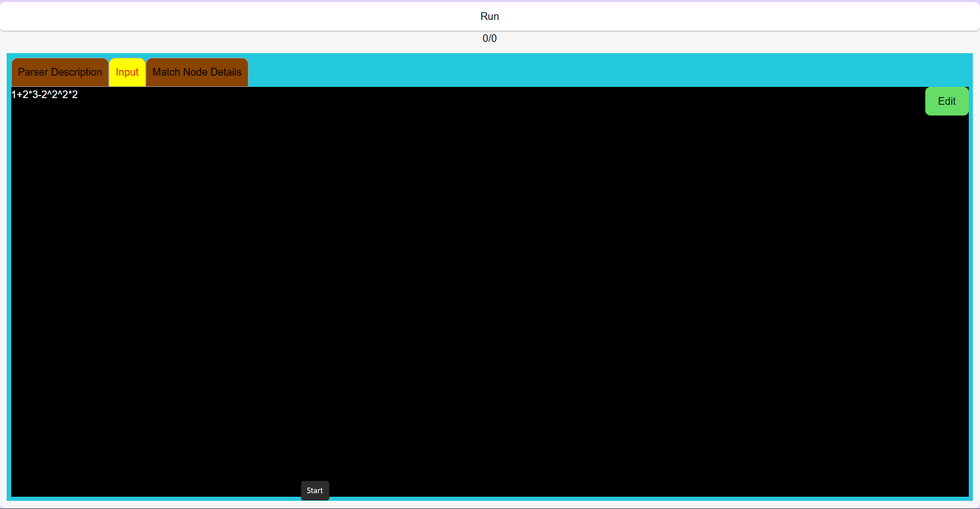Activate the Run bar at the top

489,16
